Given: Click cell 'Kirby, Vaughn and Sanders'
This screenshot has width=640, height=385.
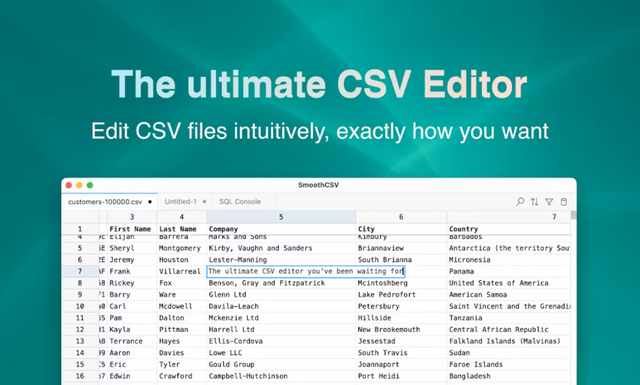Looking at the screenshot, I should pyautogui.click(x=281, y=248).
